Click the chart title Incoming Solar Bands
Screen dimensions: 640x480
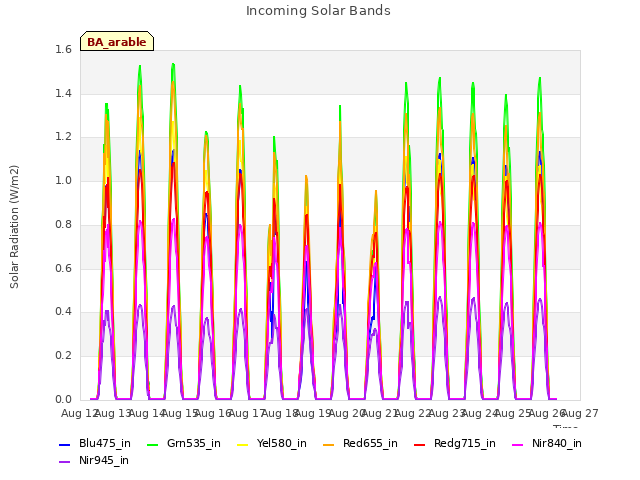[318, 11]
